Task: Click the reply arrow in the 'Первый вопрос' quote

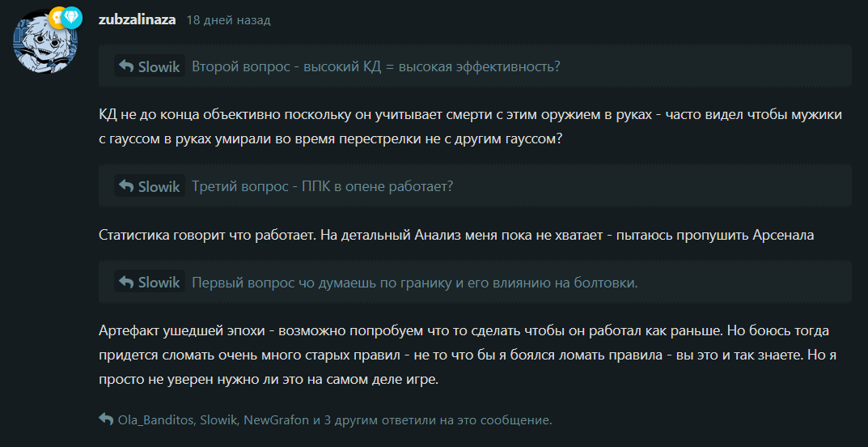Action: pos(126,282)
